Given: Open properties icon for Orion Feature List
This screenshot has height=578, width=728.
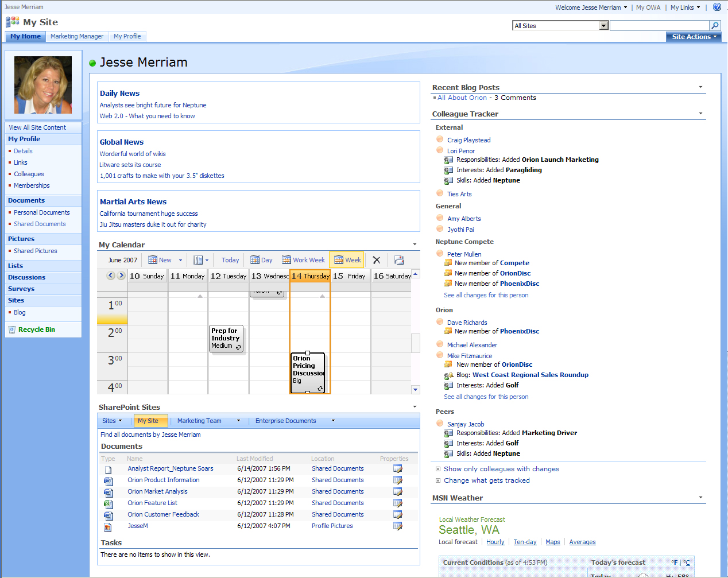Looking at the screenshot, I should coord(397,503).
